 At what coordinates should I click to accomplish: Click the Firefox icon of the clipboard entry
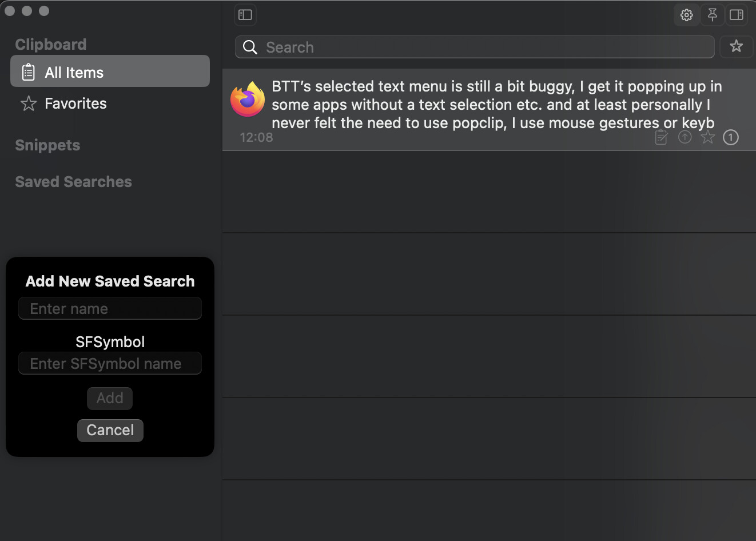coord(248,99)
